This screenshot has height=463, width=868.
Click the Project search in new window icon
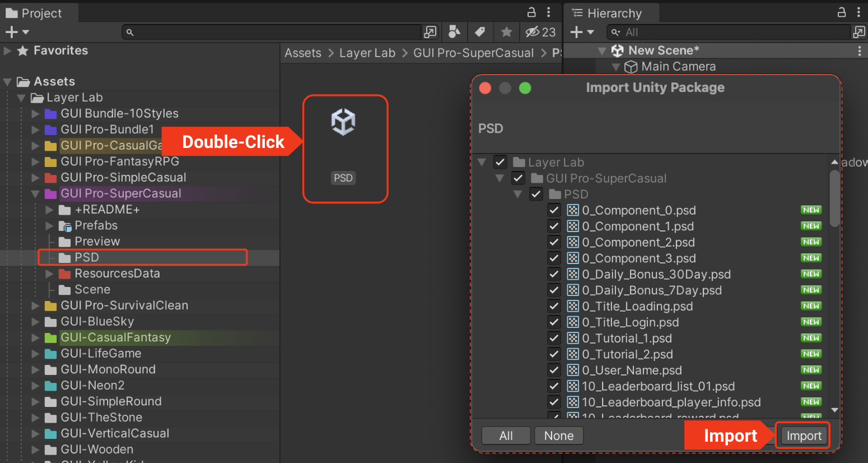pos(430,32)
